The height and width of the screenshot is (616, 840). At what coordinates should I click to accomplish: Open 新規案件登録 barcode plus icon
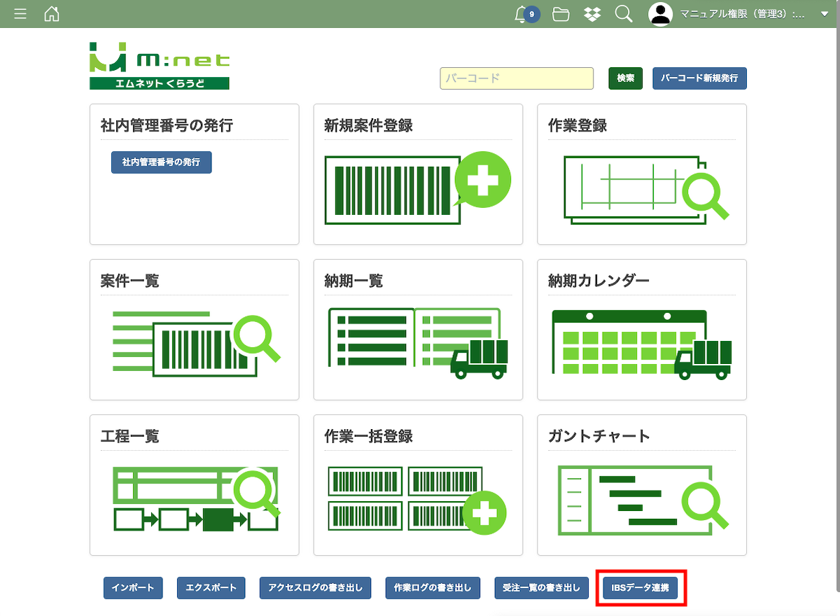[417, 188]
